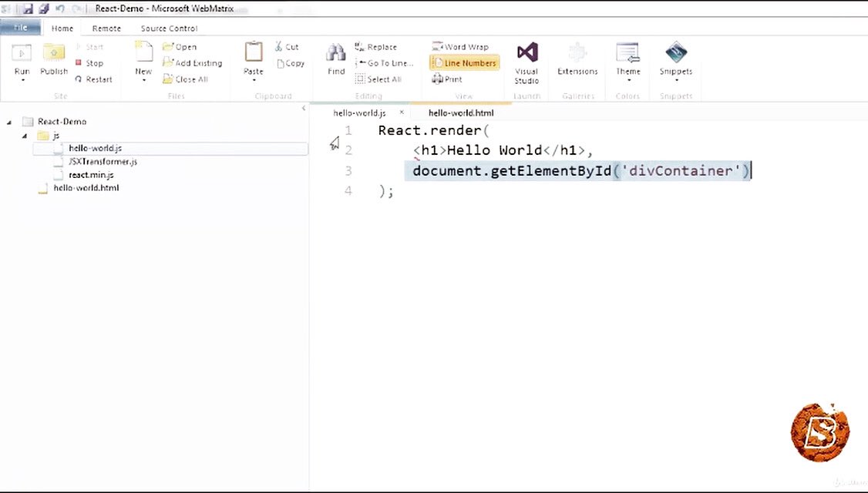Launch Visual Studio

click(x=527, y=62)
